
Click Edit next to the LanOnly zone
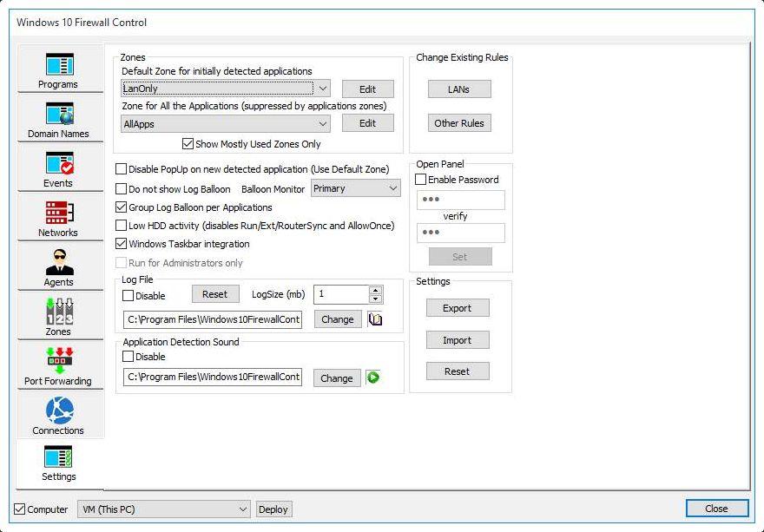[368, 89]
